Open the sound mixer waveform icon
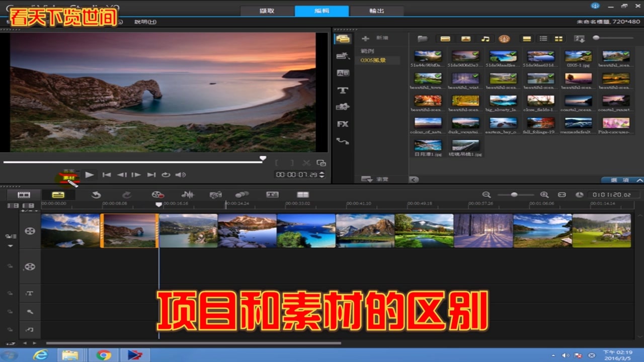The image size is (644, 362). point(187,195)
